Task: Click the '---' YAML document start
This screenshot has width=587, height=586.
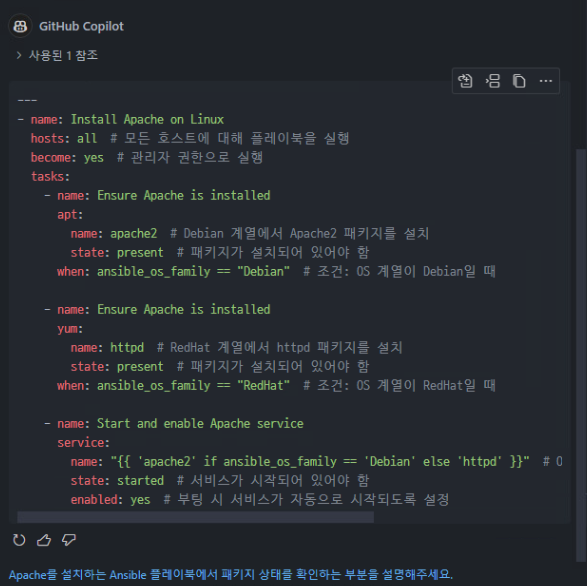Action: point(27,100)
